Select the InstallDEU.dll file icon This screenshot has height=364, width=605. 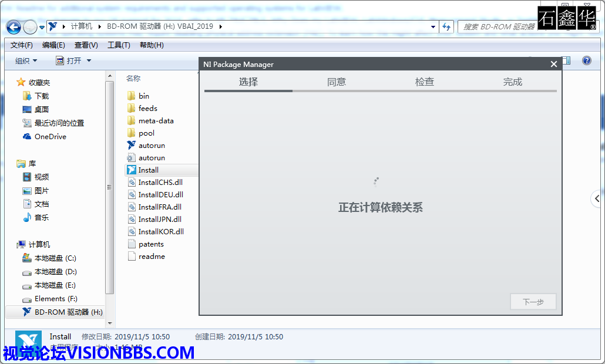[x=131, y=194]
